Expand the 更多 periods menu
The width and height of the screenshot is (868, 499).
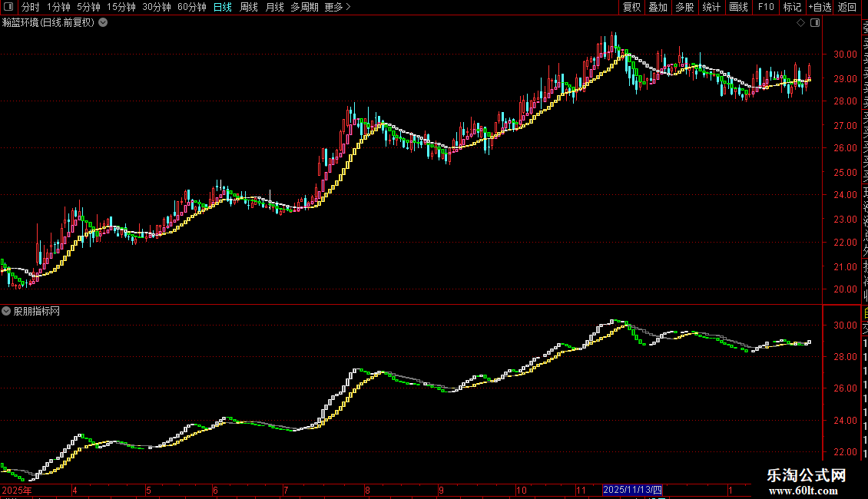pos(338,7)
